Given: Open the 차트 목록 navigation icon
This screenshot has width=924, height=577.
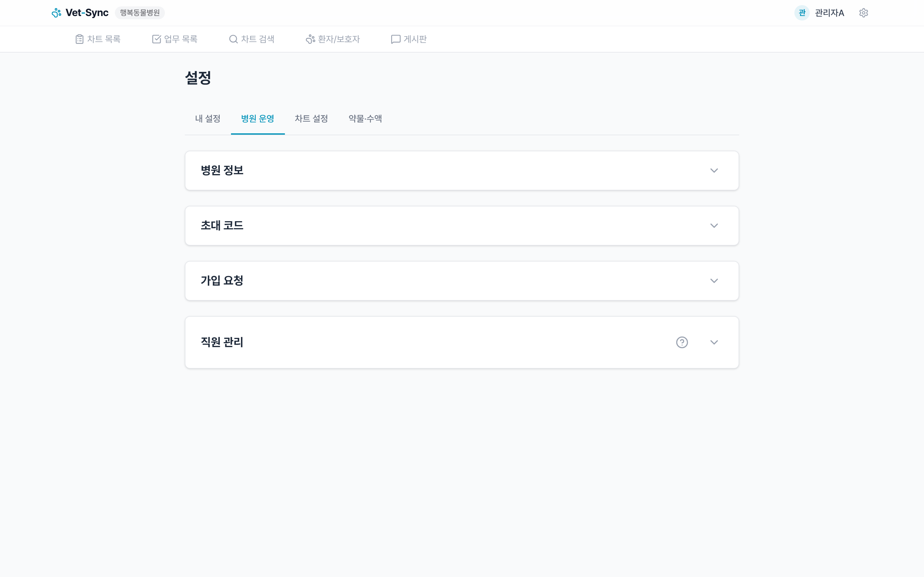Looking at the screenshot, I should [80, 38].
